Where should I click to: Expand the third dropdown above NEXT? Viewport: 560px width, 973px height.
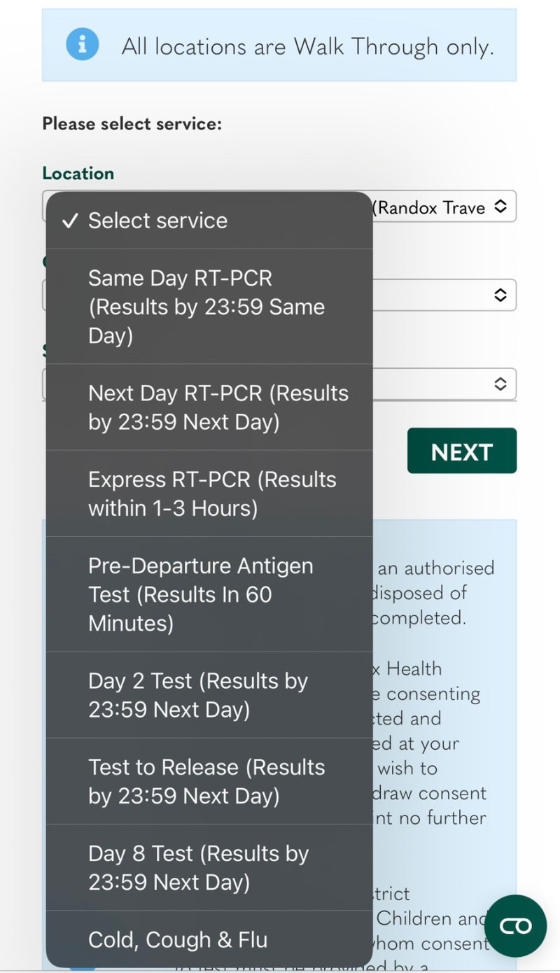(500, 384)
